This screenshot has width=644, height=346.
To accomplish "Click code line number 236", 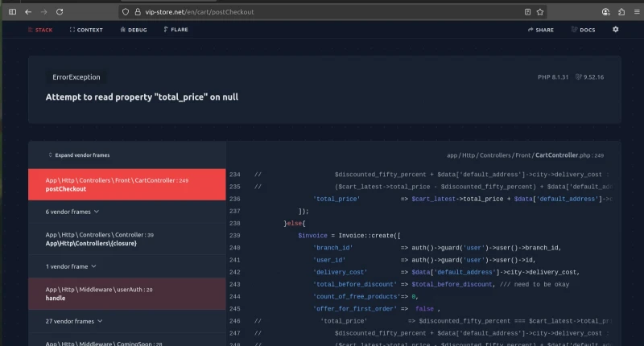I will tap(235, 199).
